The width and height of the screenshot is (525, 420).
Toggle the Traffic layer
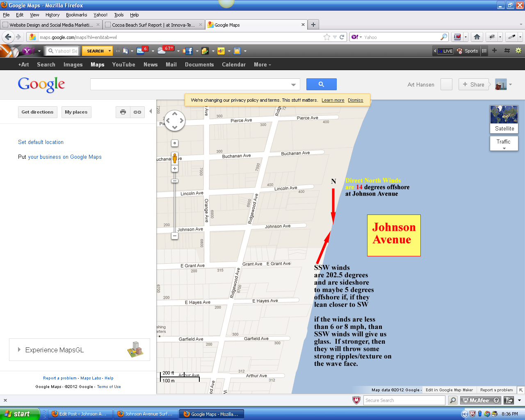click(x=504, y=143)
